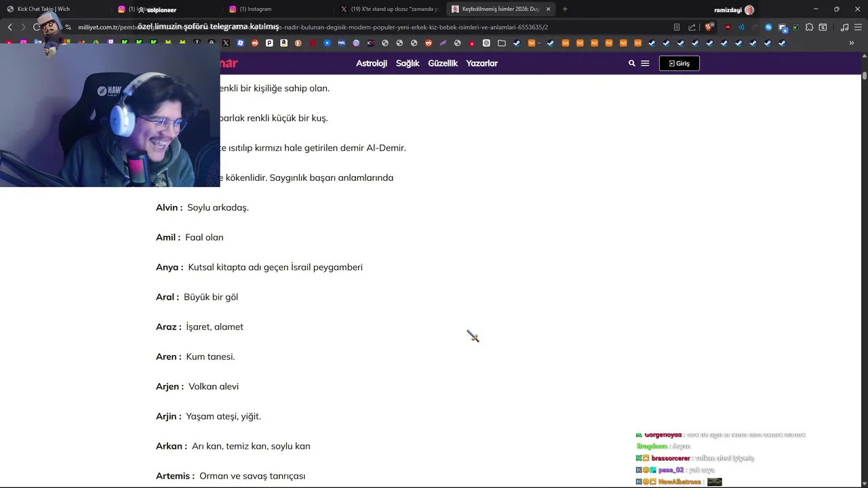This screenshot has height=488, width=868.
Task: Close the Keşfedilmemiş İsimler tab
Action: pyautogui.click(x=548, y=9)
